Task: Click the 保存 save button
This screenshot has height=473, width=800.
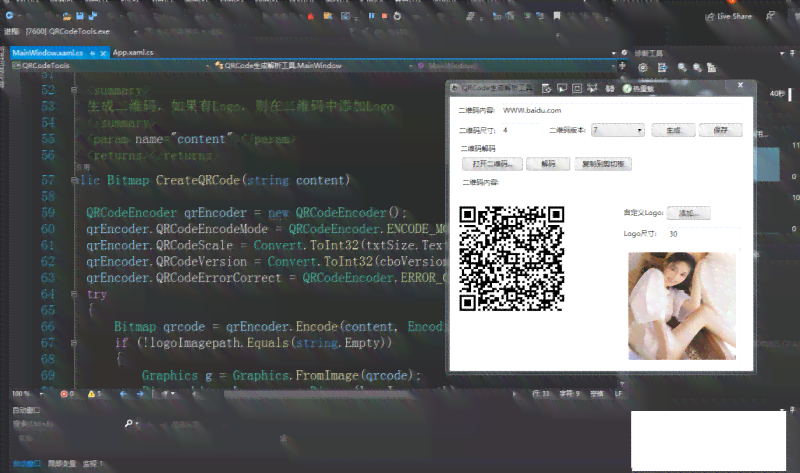Action: (720, 130)
